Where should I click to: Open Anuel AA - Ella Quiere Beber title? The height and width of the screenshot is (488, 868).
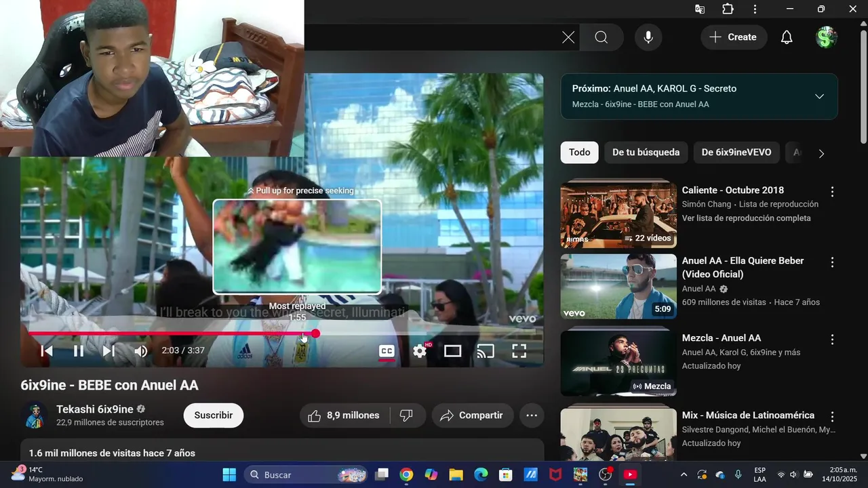click(743, 268)
